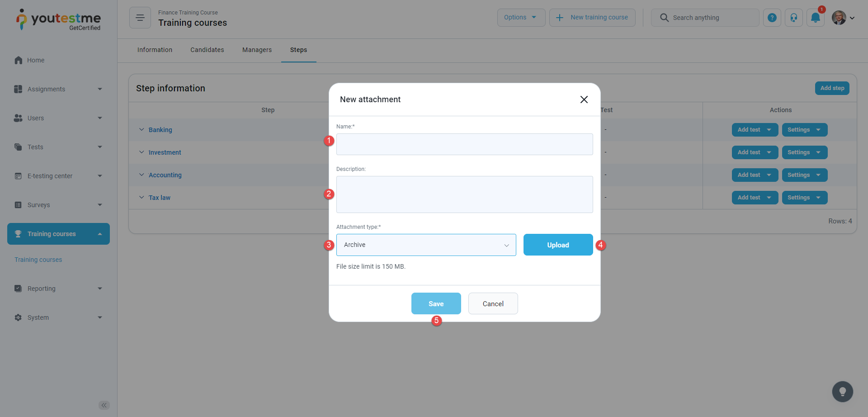Click the support headset icon
The height and width of the screenshot is (417, 868).
pos(794,18)
